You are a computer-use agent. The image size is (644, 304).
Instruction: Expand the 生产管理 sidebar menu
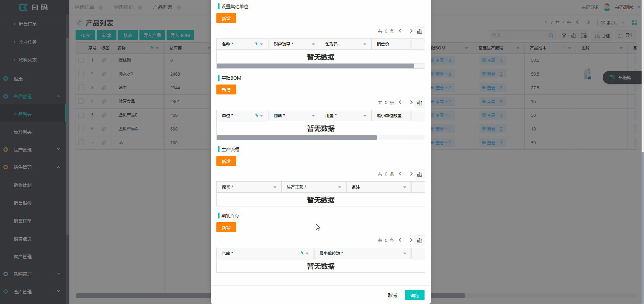(x=33, y=150)
